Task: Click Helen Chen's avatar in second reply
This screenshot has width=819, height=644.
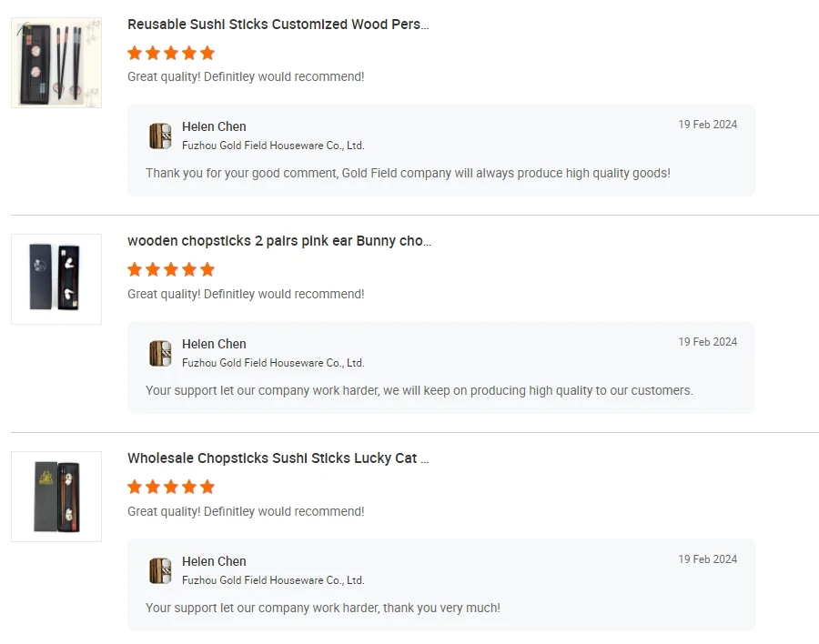Action: point(160,353)
